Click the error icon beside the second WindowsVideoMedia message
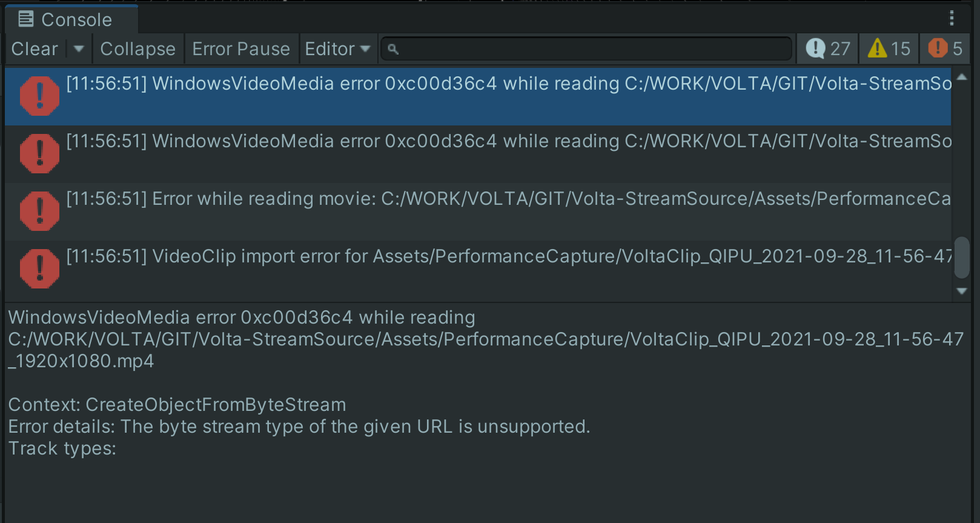Image resolution: width=980 pixels, height=523 pixels. pyautogui.click(x=39, y=153)
